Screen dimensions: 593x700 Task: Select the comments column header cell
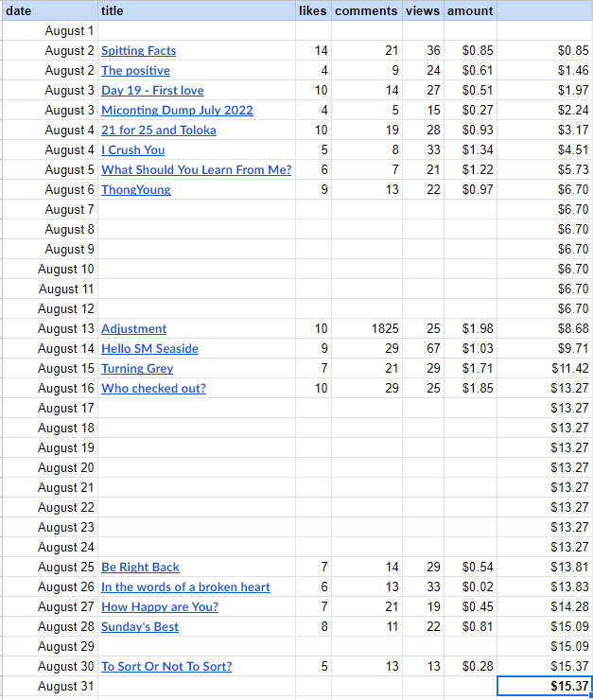pos(367,10)
